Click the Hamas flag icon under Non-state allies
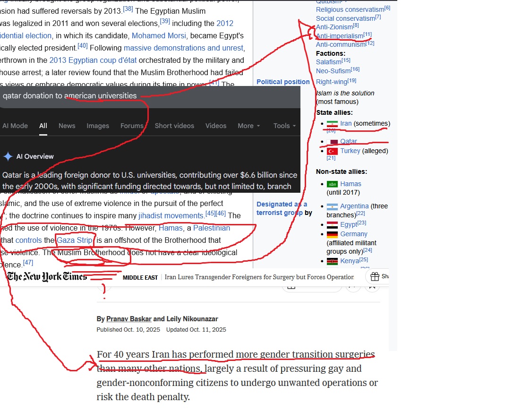 (332, 184)
